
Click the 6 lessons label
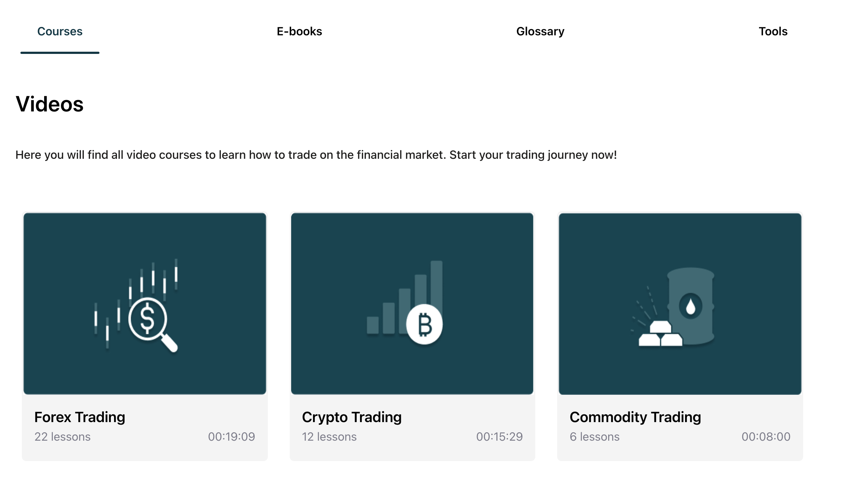594,437
